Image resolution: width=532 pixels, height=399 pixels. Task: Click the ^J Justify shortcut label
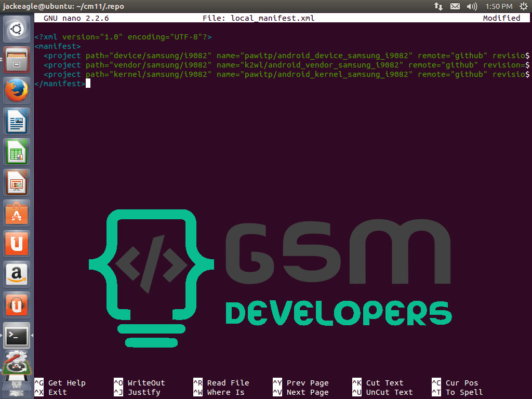point(137,393)
